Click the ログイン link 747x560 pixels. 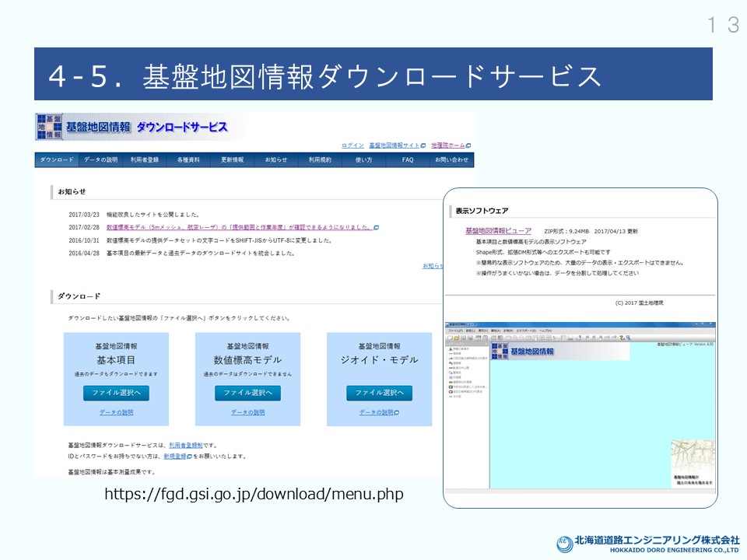pyautogui.click(x=352, y=145)
